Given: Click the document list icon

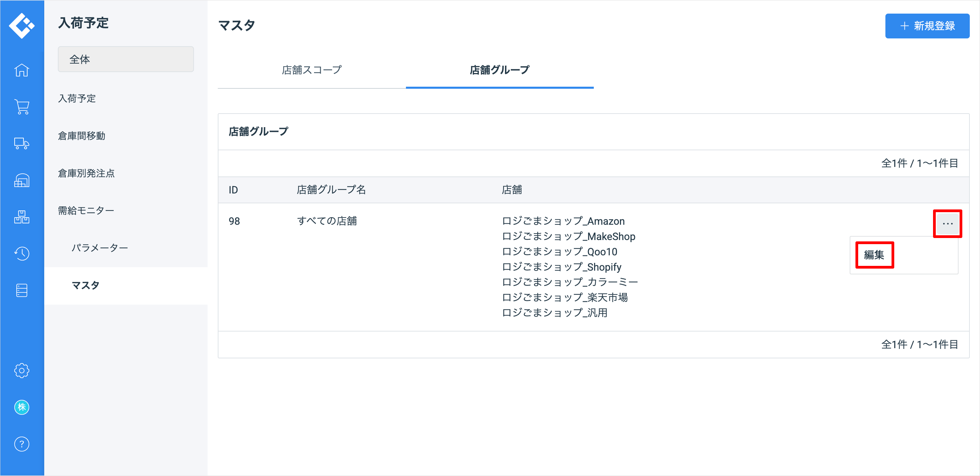Looking at the screenshot, I should [x=22, y=290].
